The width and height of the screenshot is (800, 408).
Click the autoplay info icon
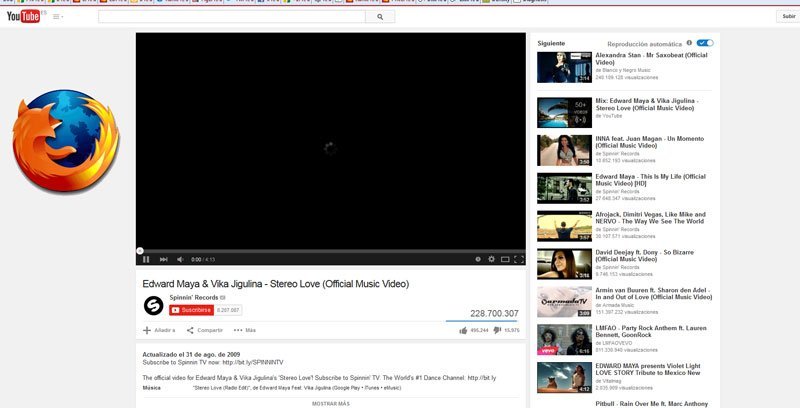tap(689, 43)
